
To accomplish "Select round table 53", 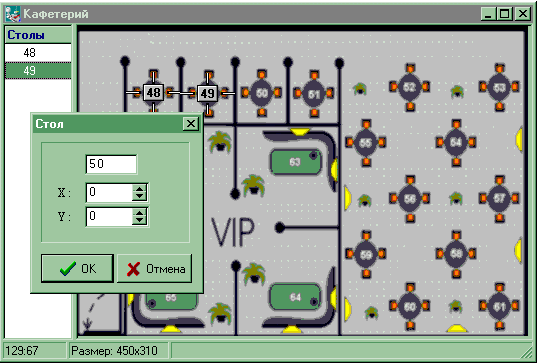I will pos(499,87).
